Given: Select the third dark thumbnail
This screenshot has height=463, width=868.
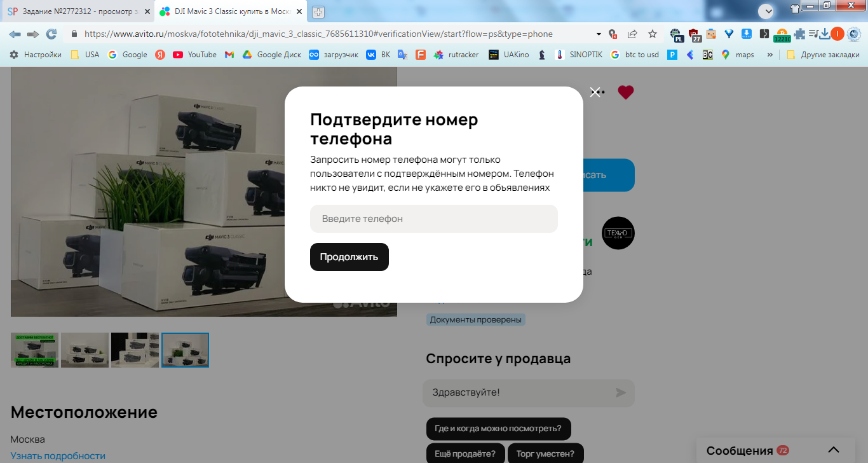Looking at the screenshot, I should [135, 350].
